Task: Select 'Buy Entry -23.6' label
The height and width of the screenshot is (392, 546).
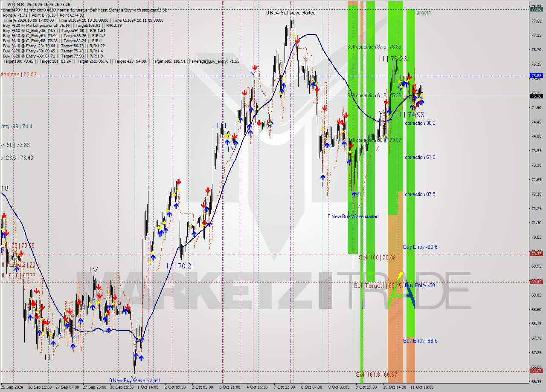Action: click(x=420, y=247)
